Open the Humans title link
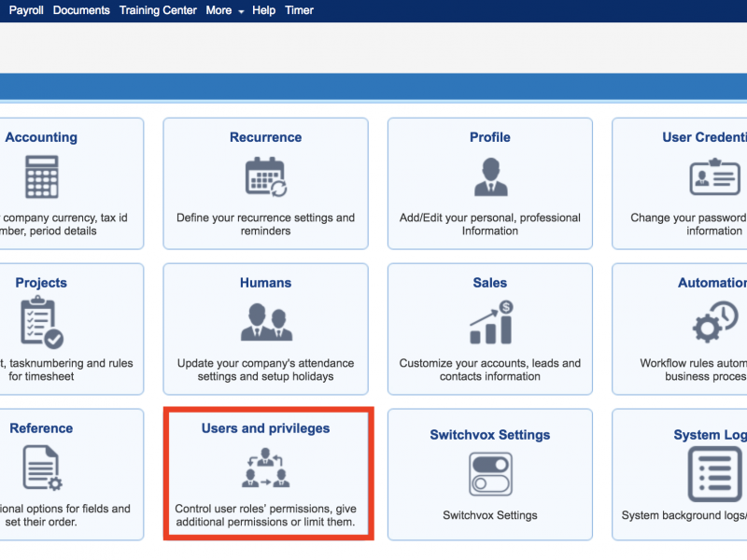 tap(266, 283)
